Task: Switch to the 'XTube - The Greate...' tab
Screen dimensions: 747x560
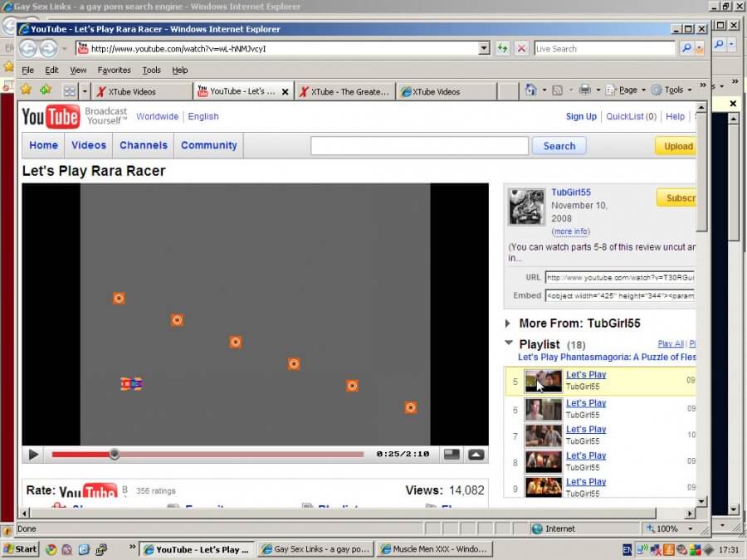Action: point(344,91)
